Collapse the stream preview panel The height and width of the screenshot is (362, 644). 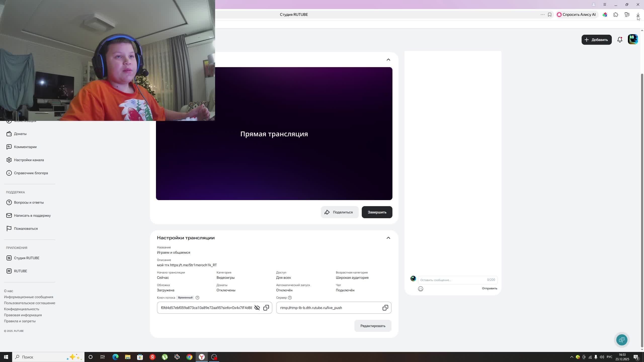click(388, 60)
